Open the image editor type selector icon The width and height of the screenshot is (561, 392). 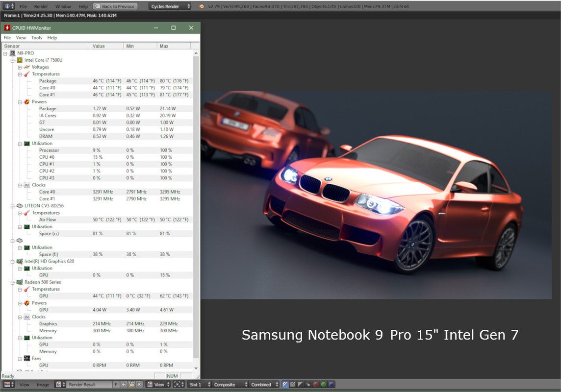coord(9,385)
